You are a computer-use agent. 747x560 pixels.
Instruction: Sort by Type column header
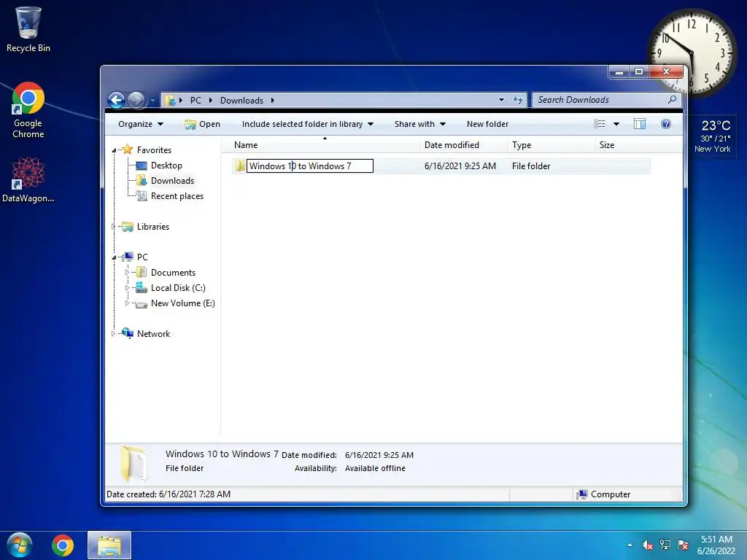click(x=551, y=145)
